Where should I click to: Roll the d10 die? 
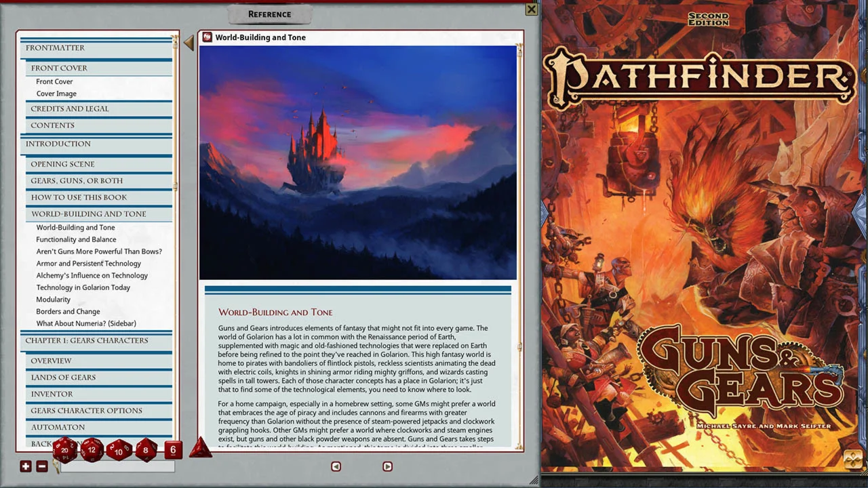click(119, 450)
